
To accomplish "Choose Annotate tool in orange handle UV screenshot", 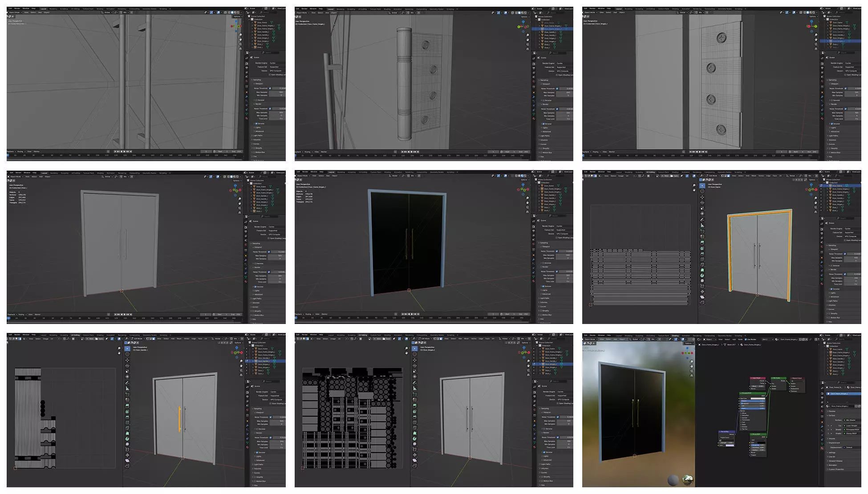I will pyautogui.click(x=127, y=383).
